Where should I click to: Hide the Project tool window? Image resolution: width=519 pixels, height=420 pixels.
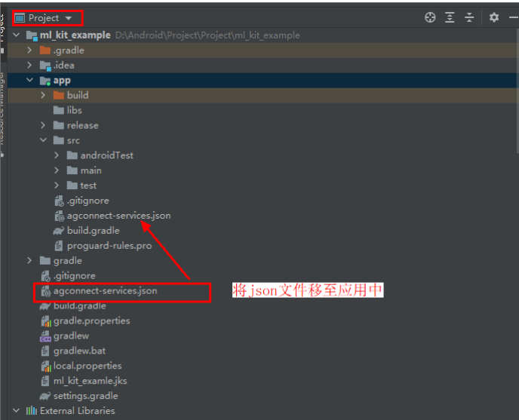[513, 17]
